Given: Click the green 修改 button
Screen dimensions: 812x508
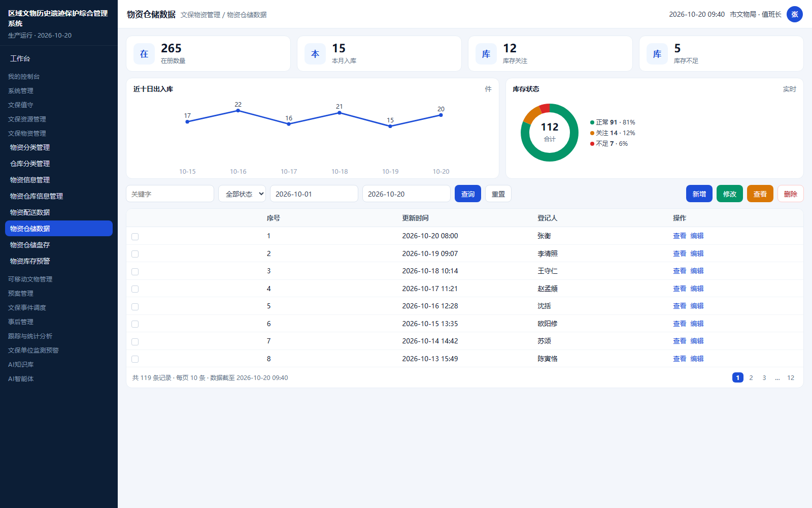Looking at the screenshot, I should coord(730,194).
